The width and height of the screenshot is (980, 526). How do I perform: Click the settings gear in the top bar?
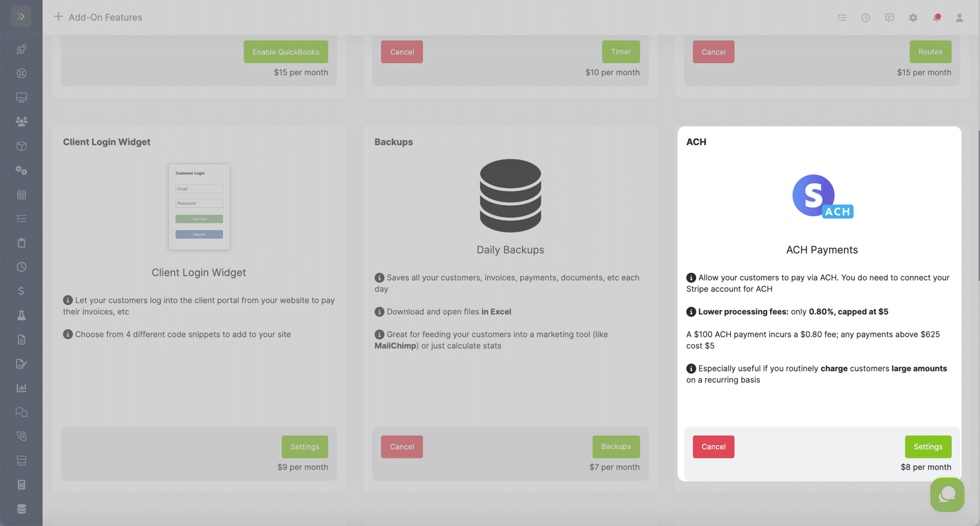click(913, 17)
